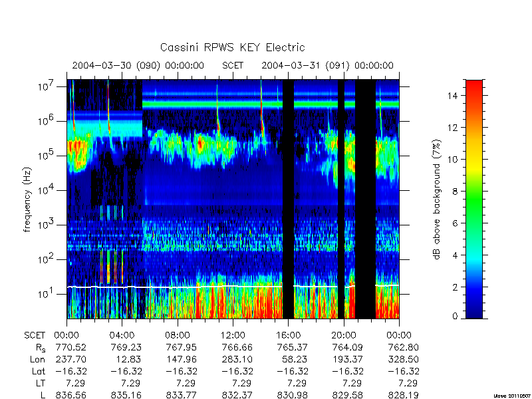Screen dimensions: 532x399
Task: Select the Rs value 764.09
Action: 347,347
